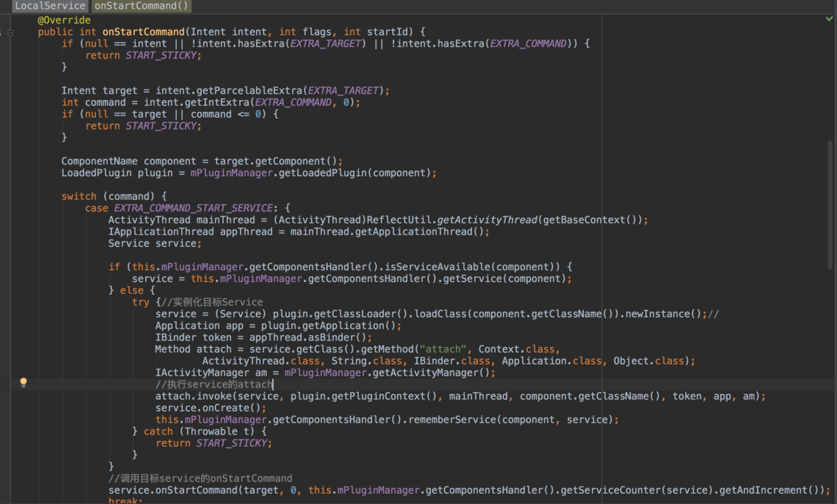
Task: Click the comment '//执行service的attach'
Action: (214, 384)
